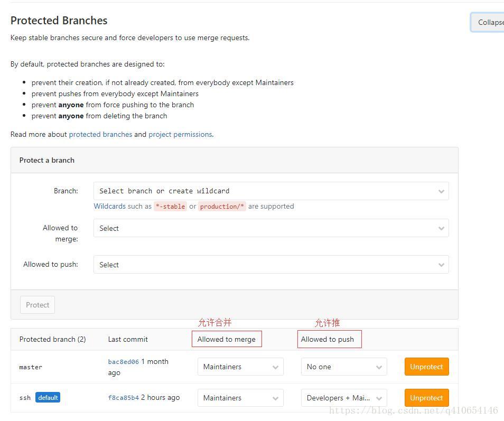Unprotect the ssh branch
This screenshot has height=421, width=504.
pyautogui.click(x=426, y=398)
